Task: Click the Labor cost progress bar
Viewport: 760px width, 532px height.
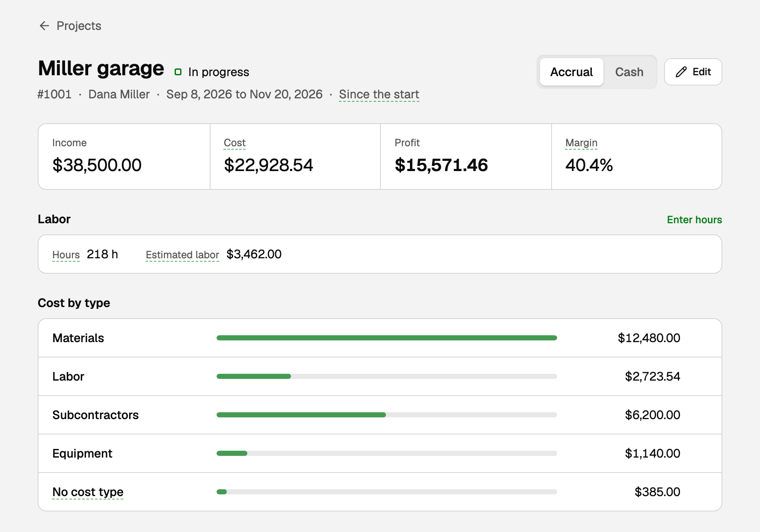Action: [x=387, y=376]
